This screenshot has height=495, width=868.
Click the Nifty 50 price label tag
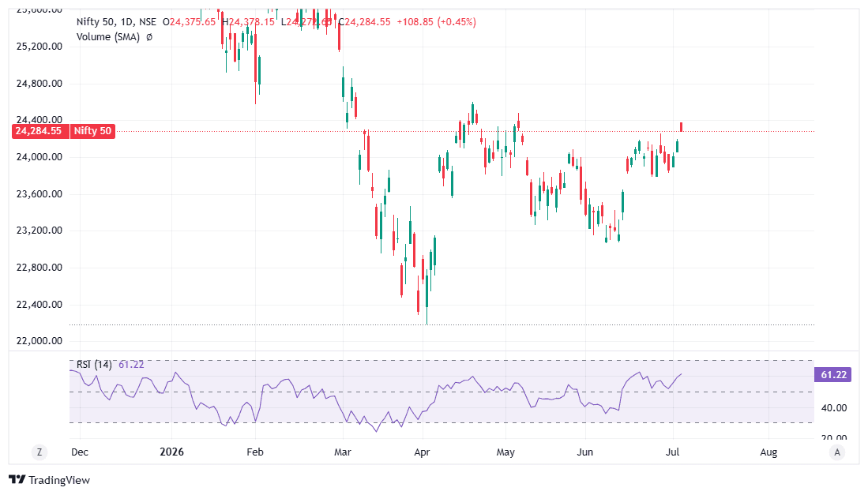click(92, 131)
